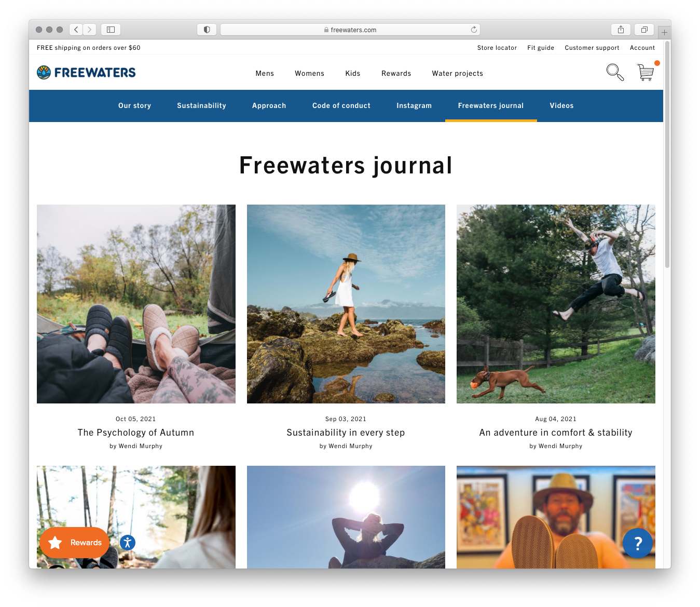Open the accessibility widget icon
This screenshot has height=607, width=700.
pyautogui.click(x=128, y=543)
